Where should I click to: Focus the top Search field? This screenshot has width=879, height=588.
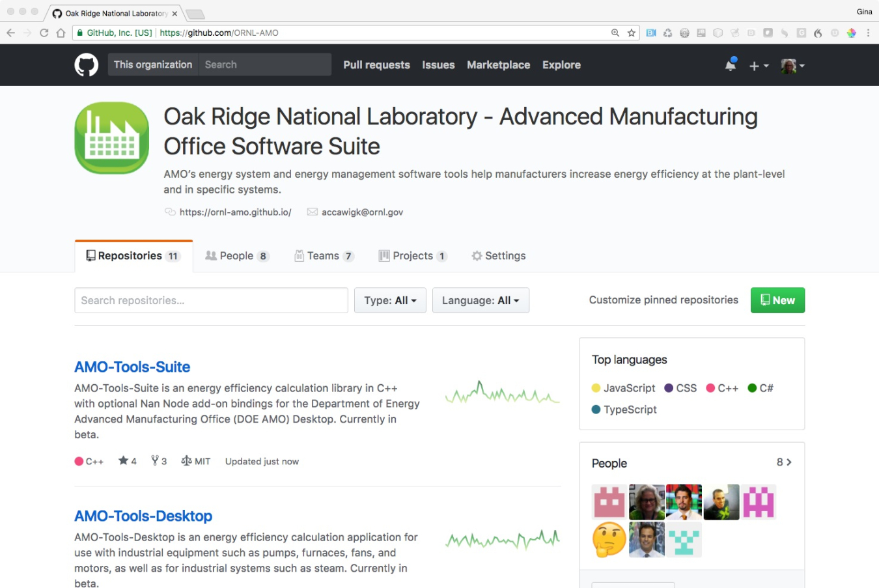click(x=265, y=64)
